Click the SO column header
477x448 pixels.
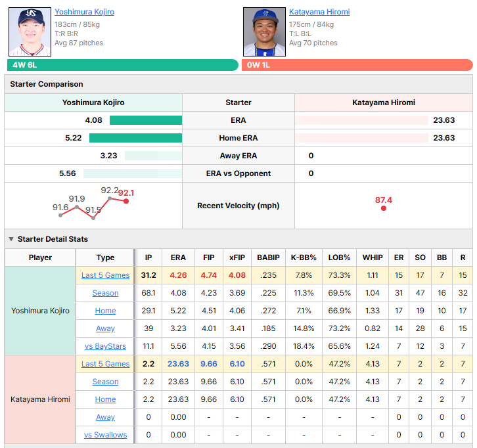pyautogui.click(x=420, y=258)
